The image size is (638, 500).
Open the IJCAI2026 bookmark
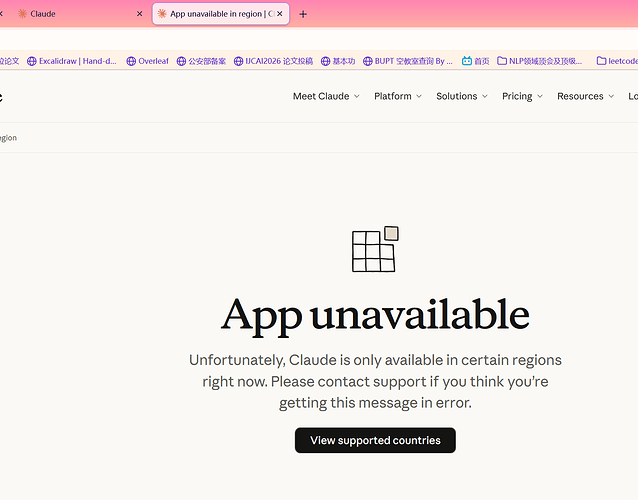point(273,61)
